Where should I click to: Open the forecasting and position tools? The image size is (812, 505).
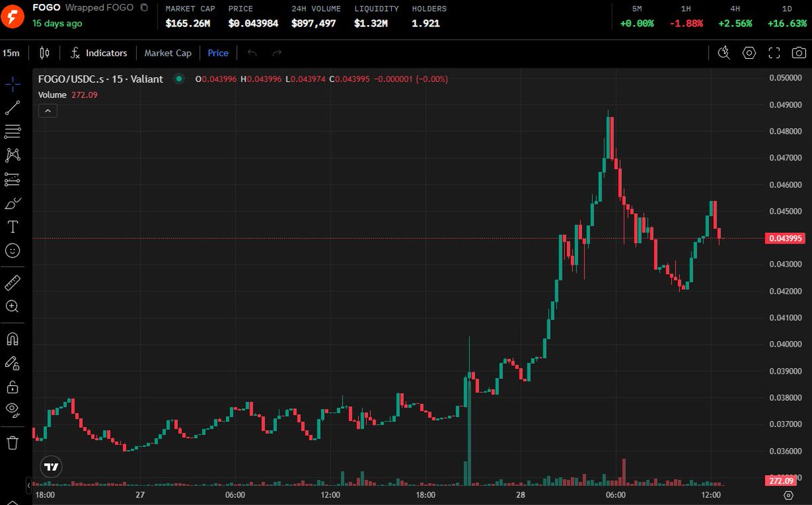12,179
